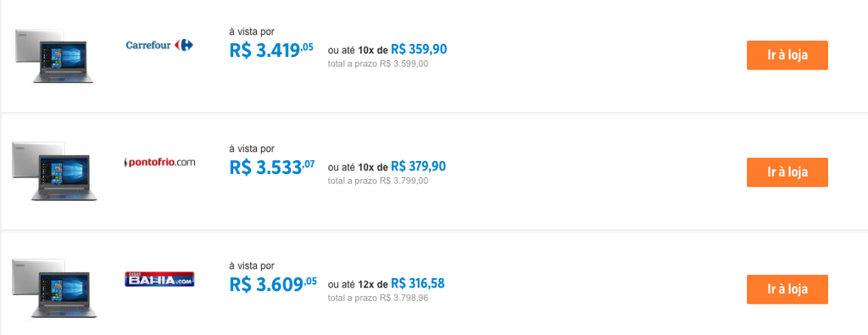Click total a prazo R$ 3.798,96 text

(x=378, y=298)
